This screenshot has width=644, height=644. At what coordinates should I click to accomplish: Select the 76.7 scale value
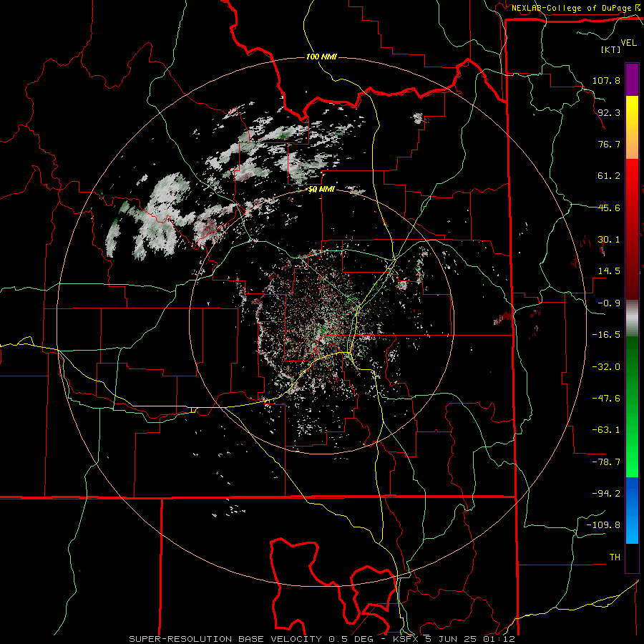tap(609, 144)
